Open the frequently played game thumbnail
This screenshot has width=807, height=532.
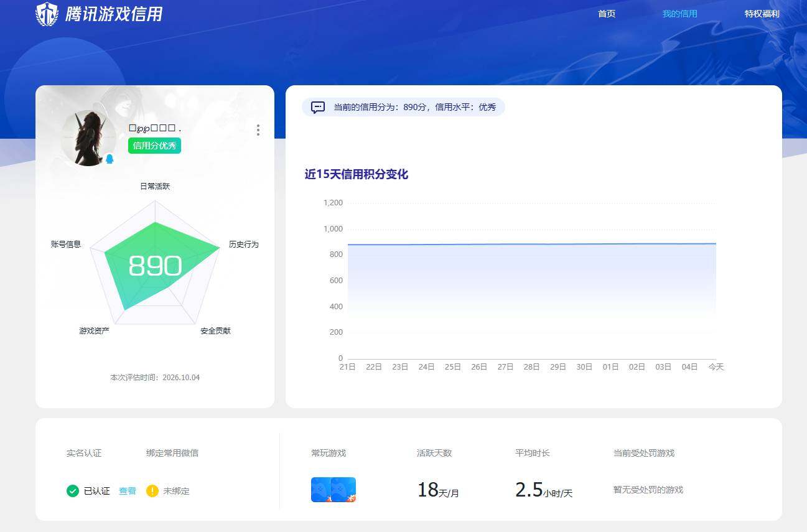tap(334, 490)
